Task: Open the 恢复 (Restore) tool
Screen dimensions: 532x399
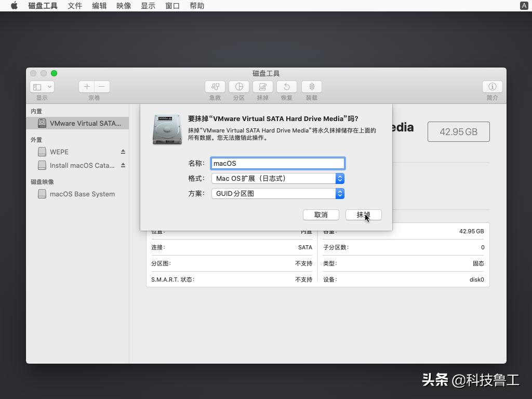Action: pos(286,86)
